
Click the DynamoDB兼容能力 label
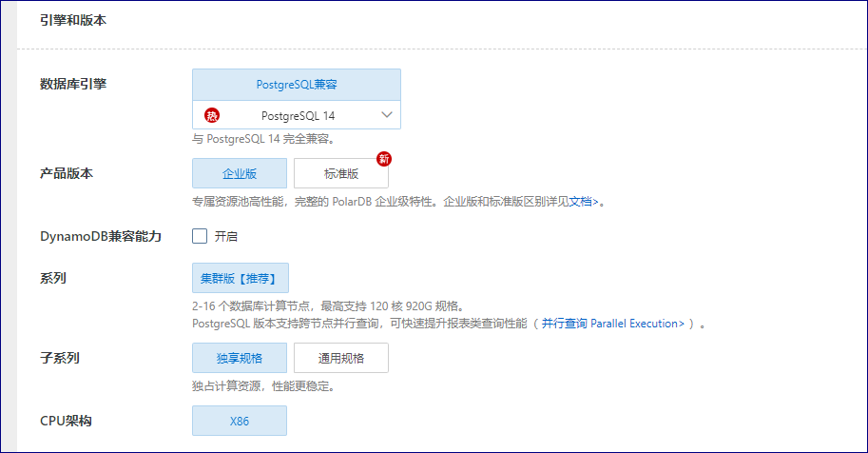pyautogui.click(x=101, y=236)
